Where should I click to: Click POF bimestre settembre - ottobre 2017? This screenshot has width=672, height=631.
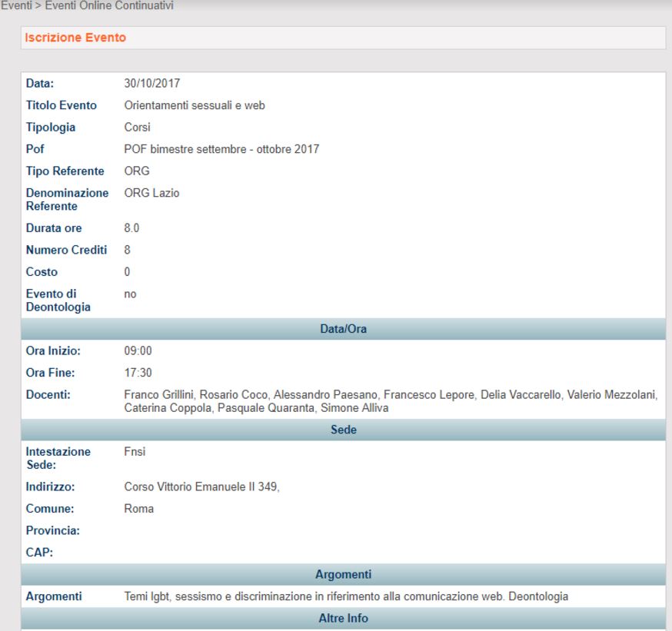tap(221, 149)
